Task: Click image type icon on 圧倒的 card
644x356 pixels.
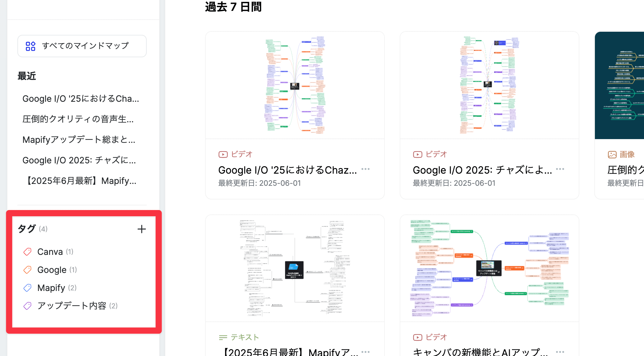Action: pos(612,154)
